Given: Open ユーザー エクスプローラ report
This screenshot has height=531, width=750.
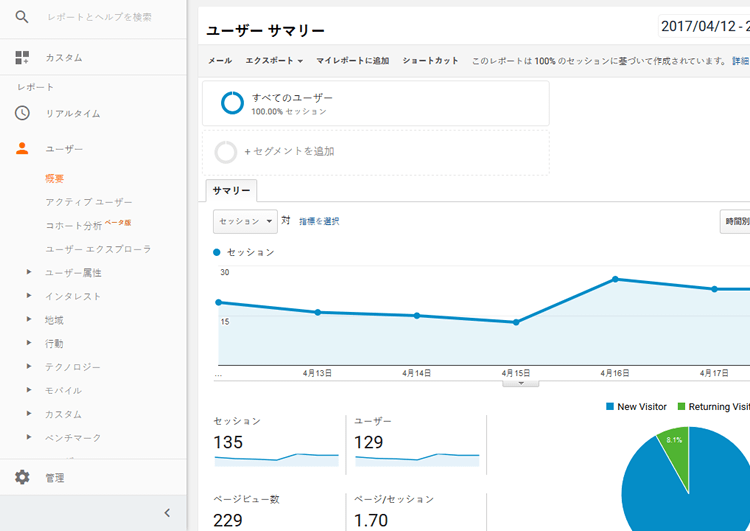Looking at the screenshot, I should pyautogui.click(x=98, y=249).
